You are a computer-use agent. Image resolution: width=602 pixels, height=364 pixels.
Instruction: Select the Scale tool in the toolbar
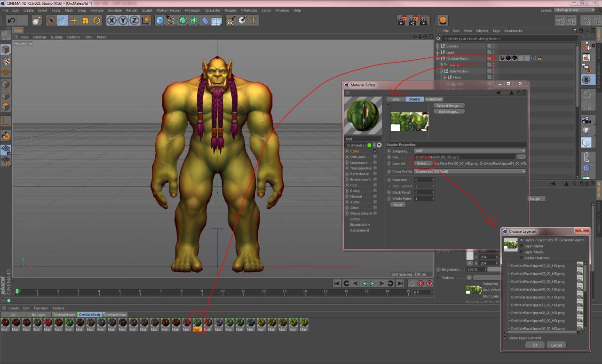point(85,20)
